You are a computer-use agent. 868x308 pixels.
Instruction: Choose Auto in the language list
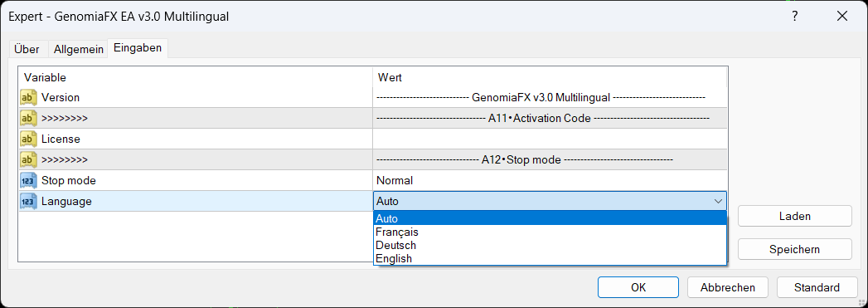(x=550, y=218)
